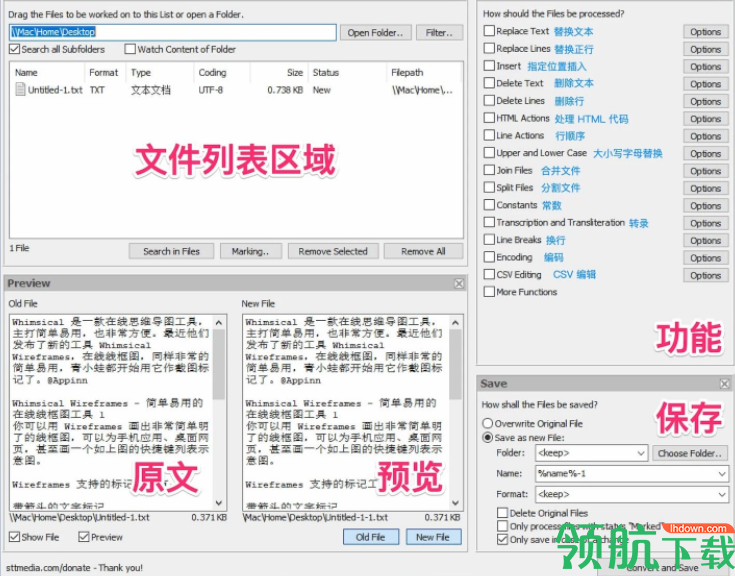Enable Upper and Lower Case function
The height and width of the screenshot is (576, 735).
[x=489, y=153]
